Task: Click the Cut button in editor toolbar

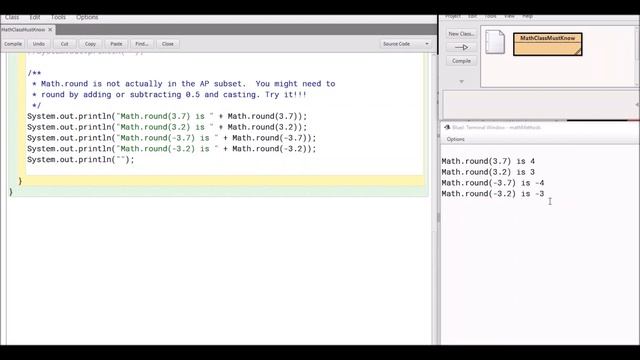Action: pyautogui.click(x=64, y=44)
